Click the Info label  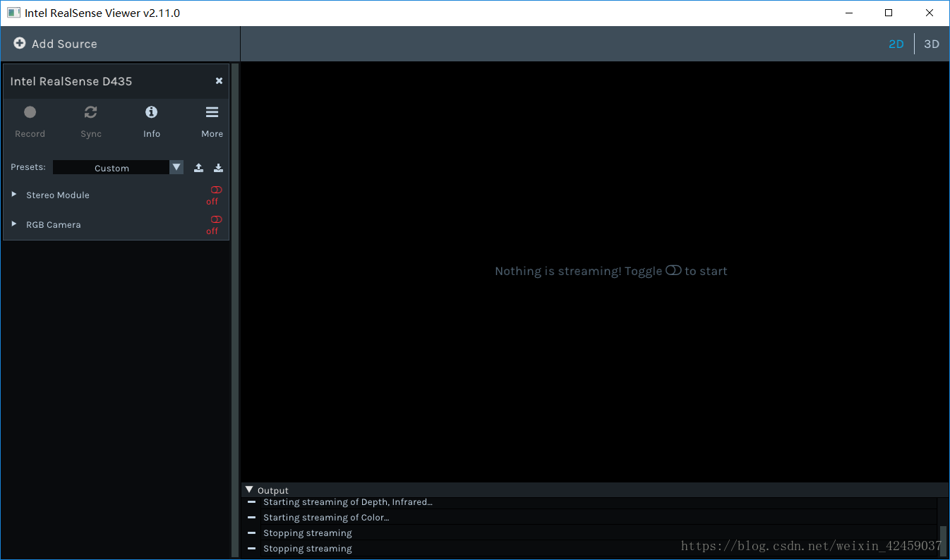click(152, 134)
